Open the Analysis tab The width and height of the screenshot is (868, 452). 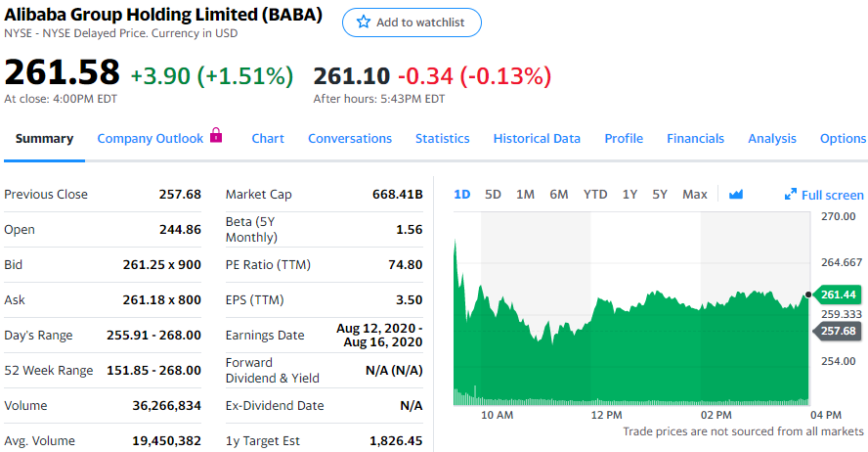pyautogui.click(x=772, y=139)
